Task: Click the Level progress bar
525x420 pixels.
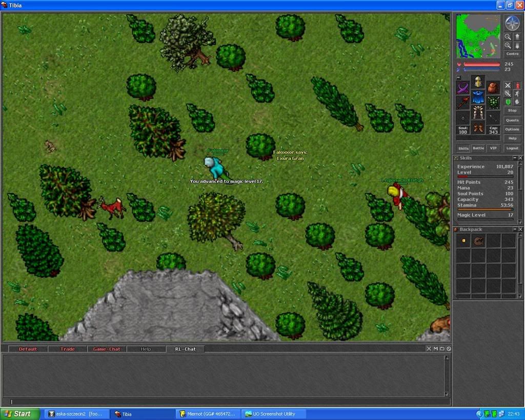Action: coord(485,176)
